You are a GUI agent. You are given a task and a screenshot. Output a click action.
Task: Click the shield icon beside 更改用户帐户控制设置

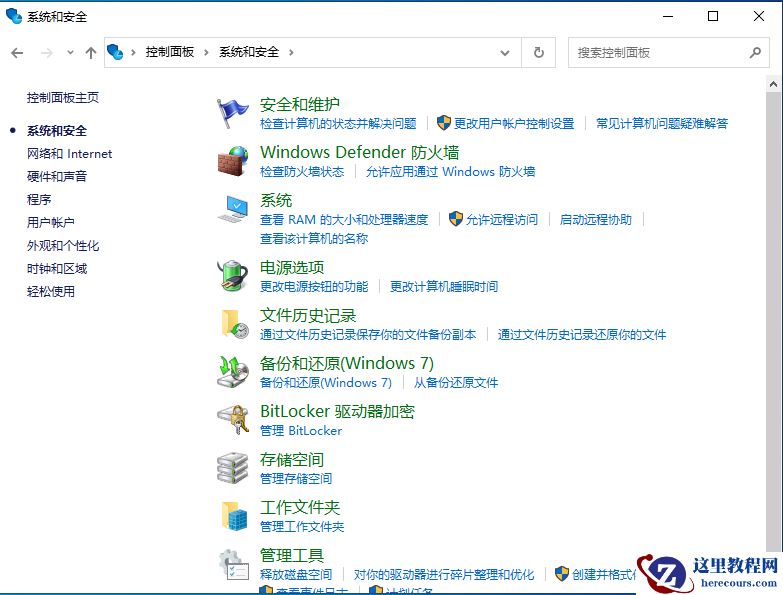pos(443,123)
